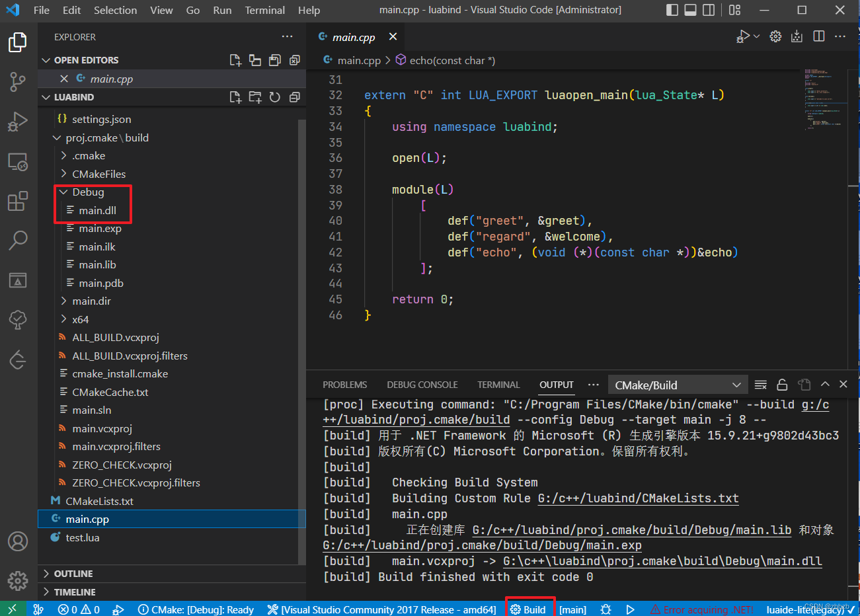Open the Extensions view

pos(18,201)
